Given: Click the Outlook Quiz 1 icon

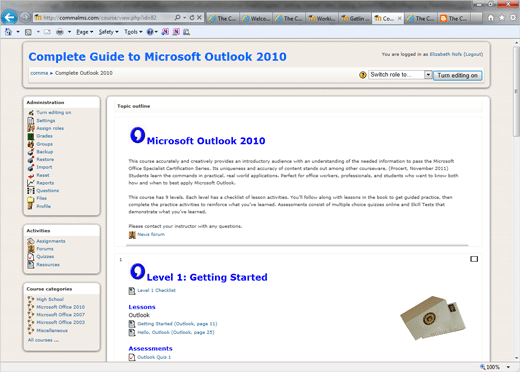Looking at the screenshot, I should pos(132,357).
